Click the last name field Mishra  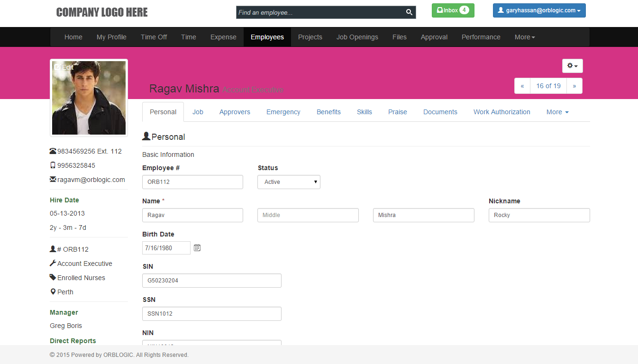[424, 215]
